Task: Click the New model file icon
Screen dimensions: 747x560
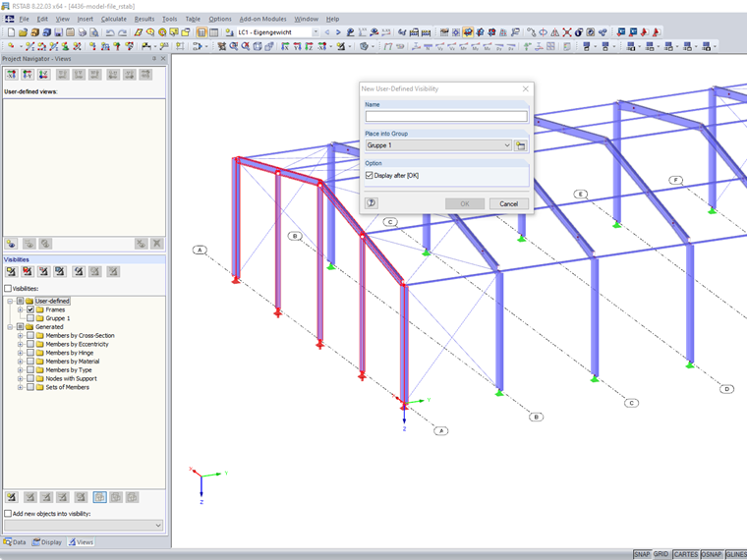Action: (x=11, y=32)
